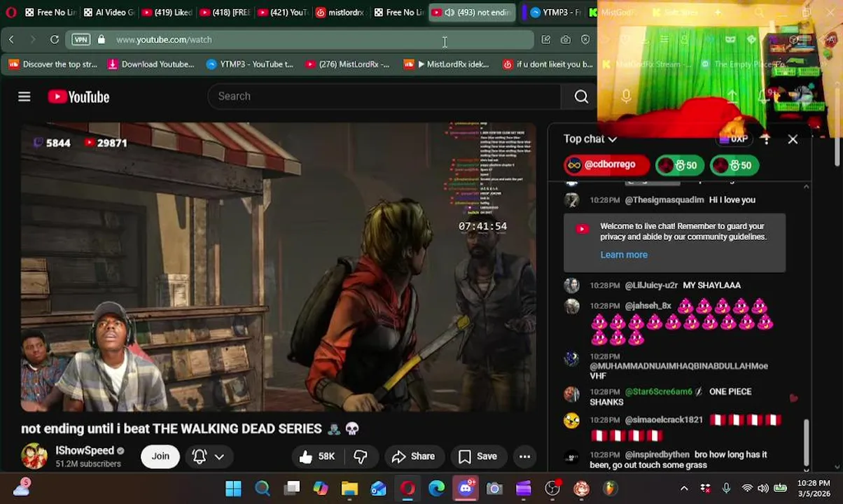Image resolution: width=843 pixels, height=504 pixels.
Task: Open the Windows Start menu
Action: click(233, 489)
